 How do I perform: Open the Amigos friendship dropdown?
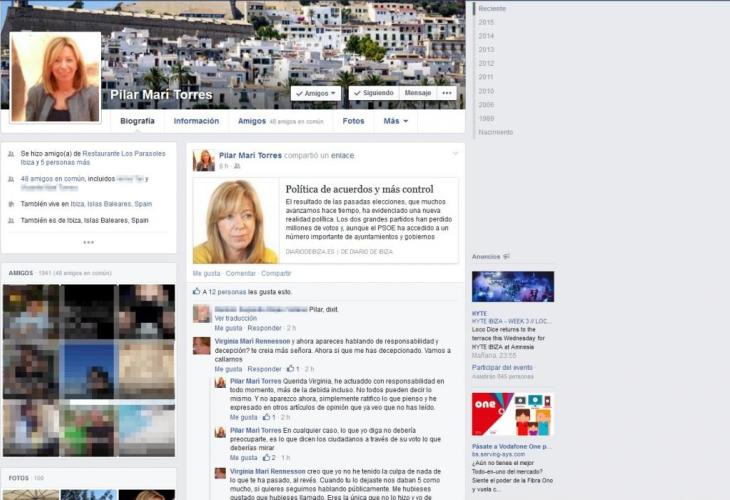[x=315, y=93]
